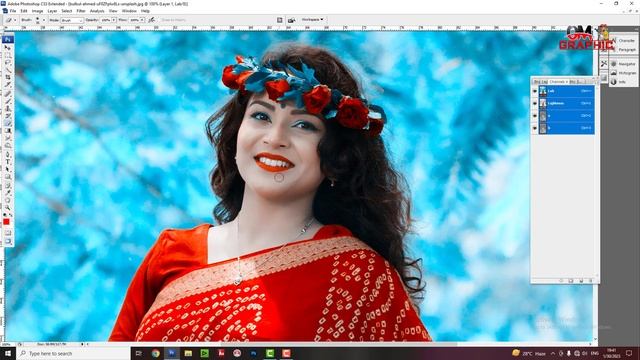640x360 pixels.
Task: Open the eraser Mode dropdown
Action: (72, 20)
